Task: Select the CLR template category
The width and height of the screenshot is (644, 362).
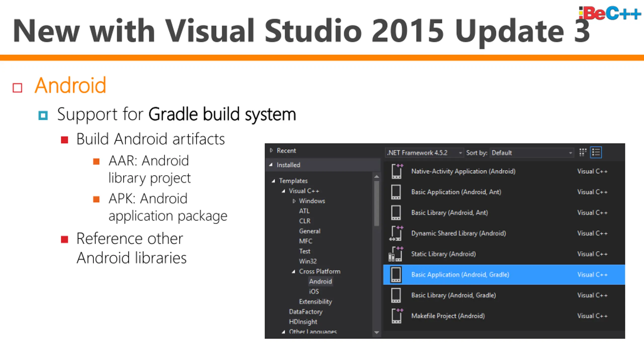Action: (305, 221)
